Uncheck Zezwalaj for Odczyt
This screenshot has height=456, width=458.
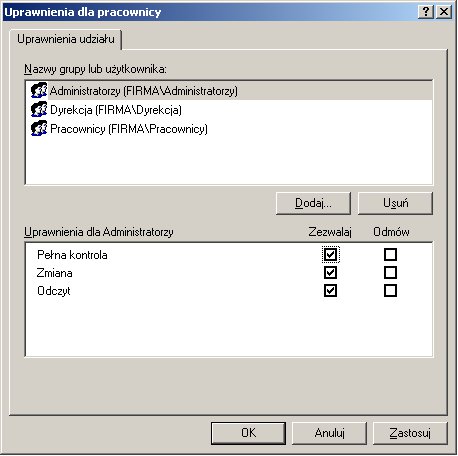tap(330, 291)
